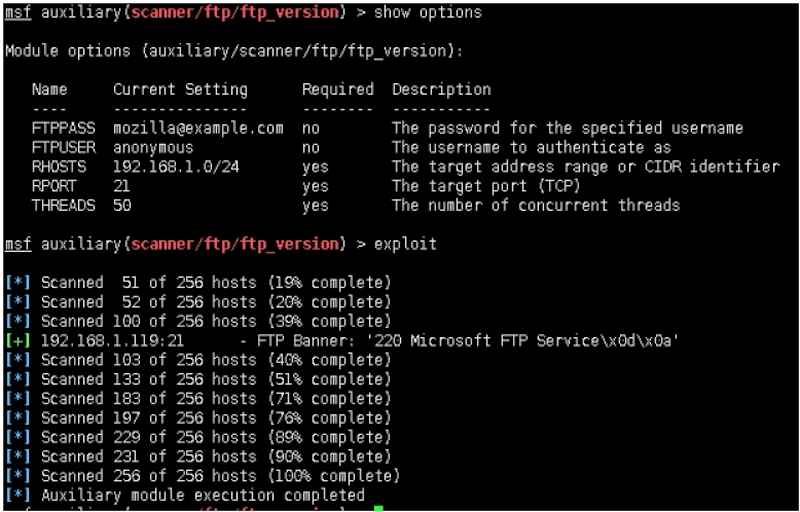
Task: Select the RHOSTS option name
Action: pos(59,167)
